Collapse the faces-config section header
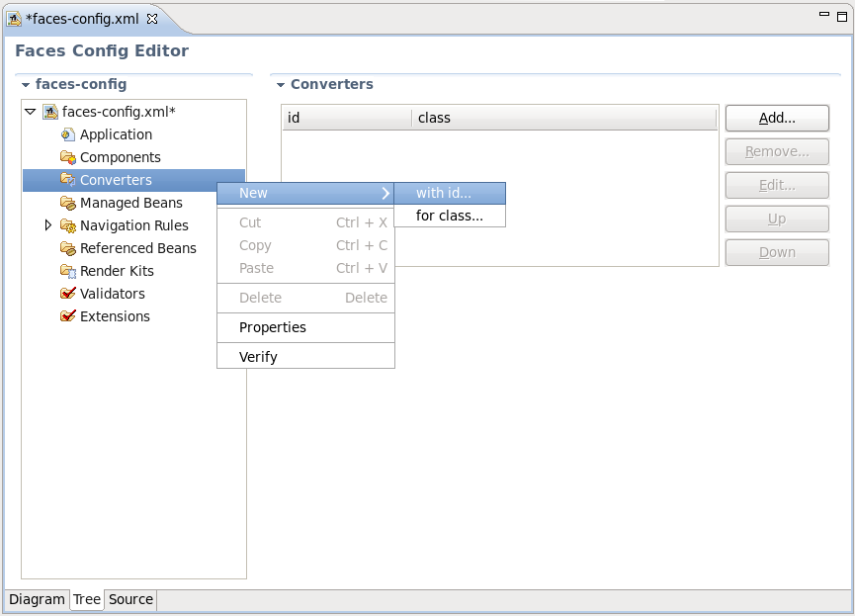Viewport: 855px width, 616px height. coord(27,84)
